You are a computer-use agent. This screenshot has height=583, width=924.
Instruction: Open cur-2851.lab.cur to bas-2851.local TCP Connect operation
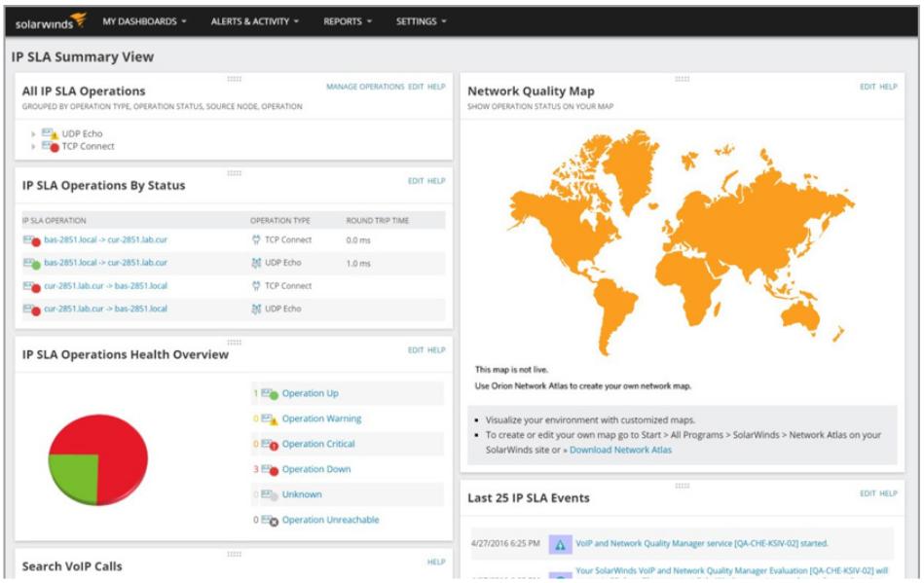click(105, 285)
